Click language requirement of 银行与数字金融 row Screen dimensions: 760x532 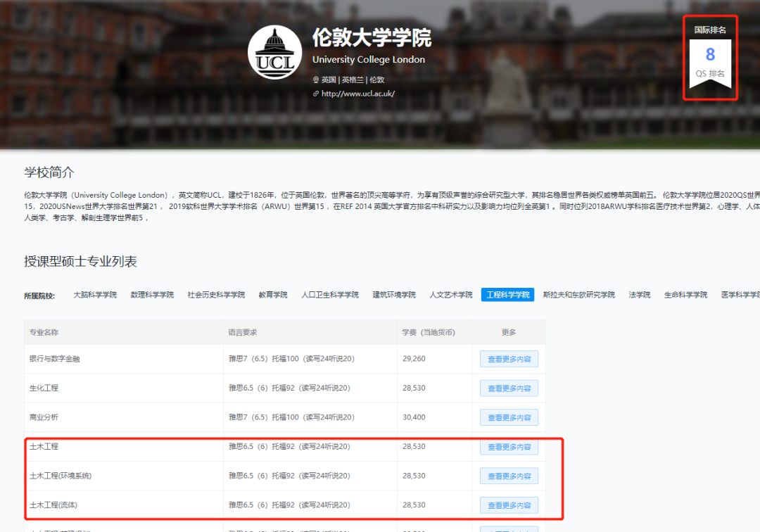pyautogui.click(x=291, y=359)
